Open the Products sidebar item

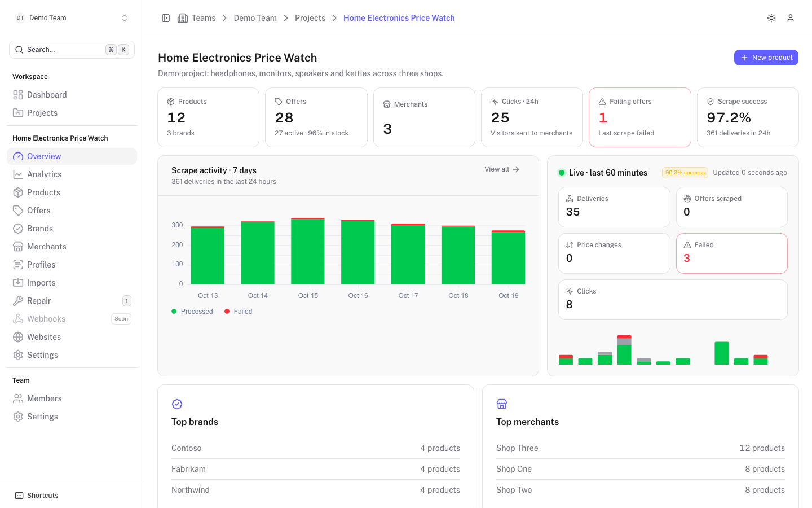coord(72,192)
